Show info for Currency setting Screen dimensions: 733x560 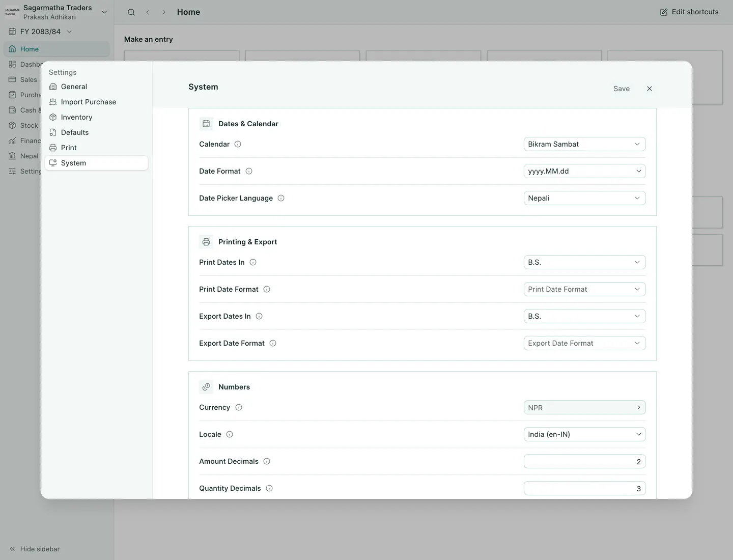pyautogui.click(x=239, y=407)
